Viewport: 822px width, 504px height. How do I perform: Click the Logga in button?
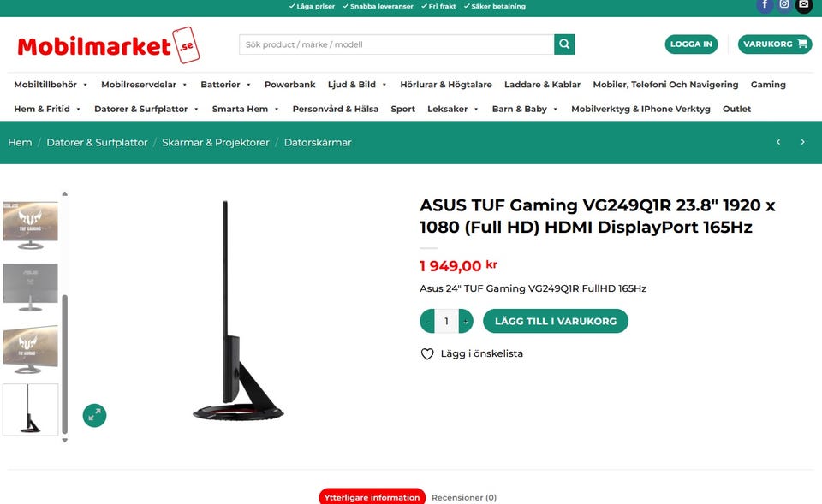point(691,44)
